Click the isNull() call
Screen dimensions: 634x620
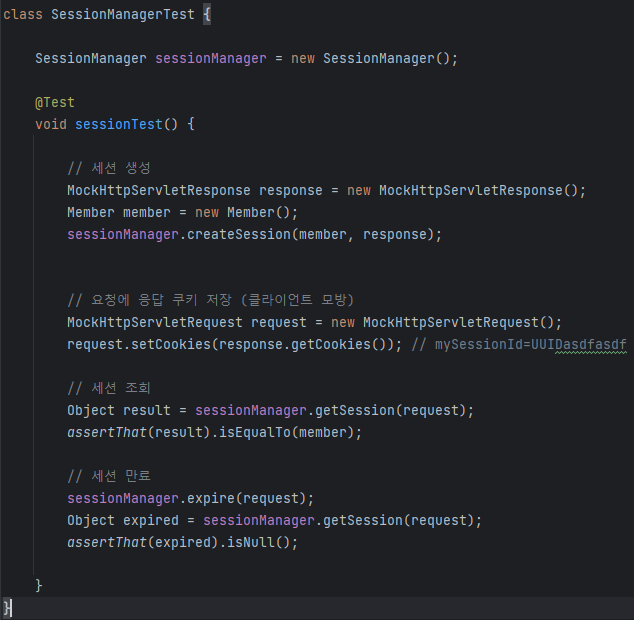[x=258, y=542]
